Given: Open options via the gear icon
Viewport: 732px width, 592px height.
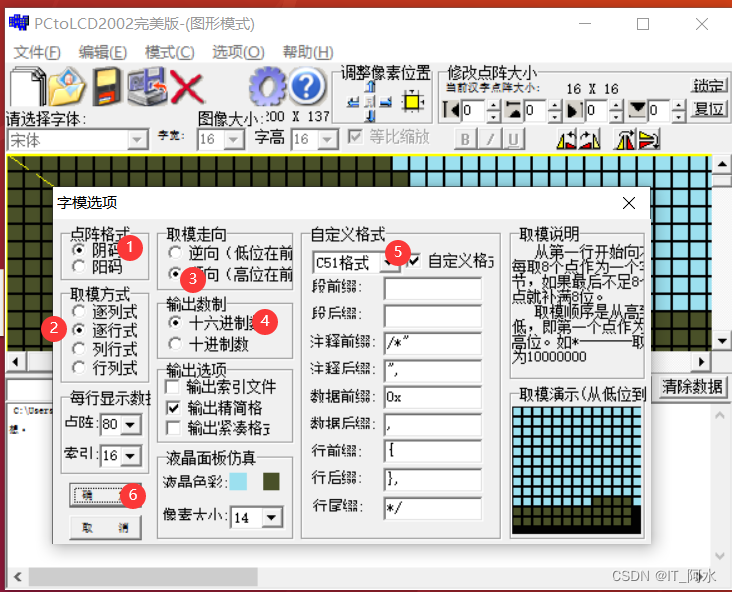Looking at the screenshot, I should pos(267,86).
